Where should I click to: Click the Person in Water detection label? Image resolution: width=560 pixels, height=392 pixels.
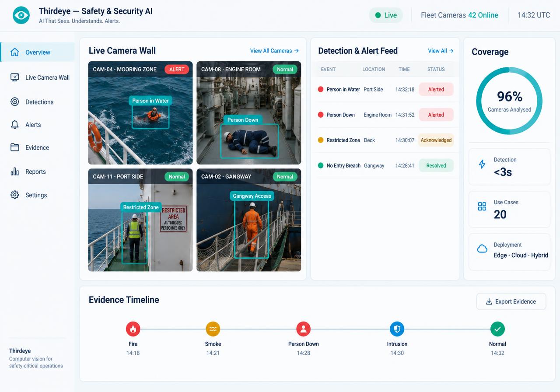click(x=150, y=101)
